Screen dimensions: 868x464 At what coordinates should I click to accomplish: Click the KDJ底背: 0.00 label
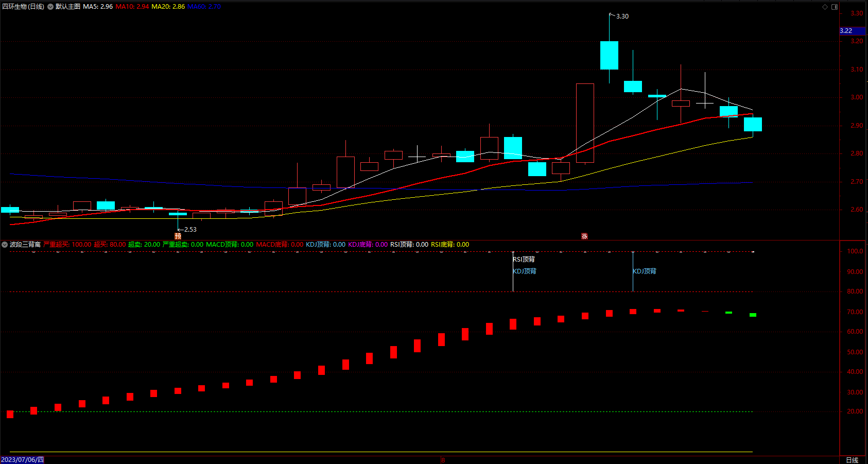(368, 245)
